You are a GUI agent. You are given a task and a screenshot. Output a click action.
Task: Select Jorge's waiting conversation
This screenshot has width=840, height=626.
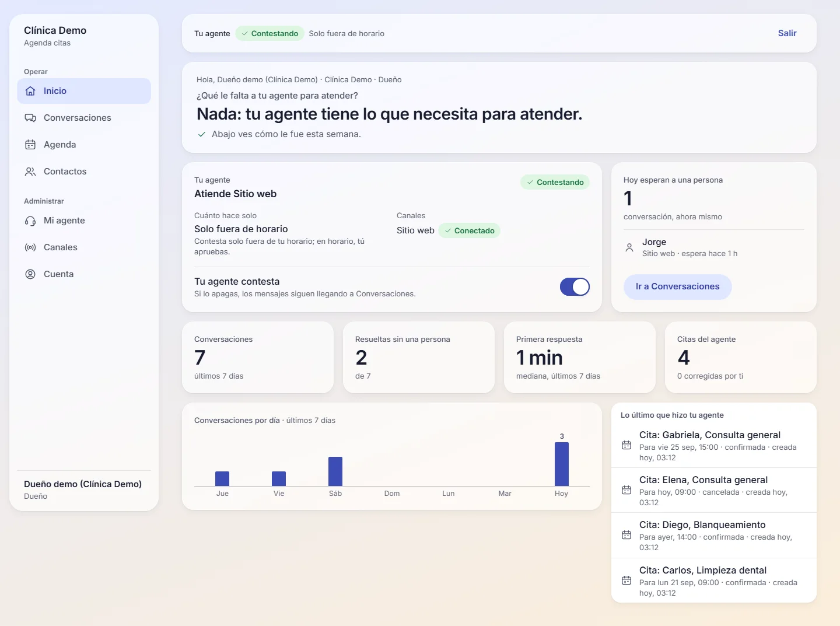pyautogui.click(x=714, y=247)
